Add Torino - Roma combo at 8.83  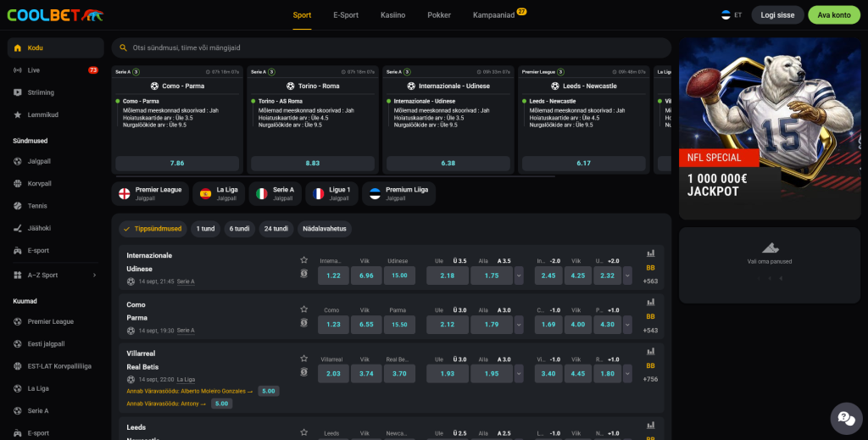[x=313, y=164]
